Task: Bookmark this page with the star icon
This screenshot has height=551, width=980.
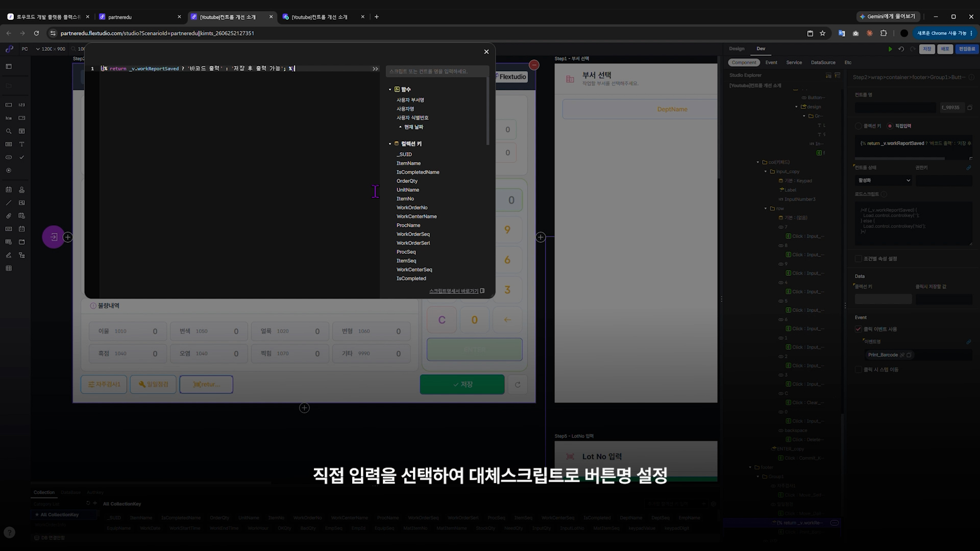Action: coord(822,33)
